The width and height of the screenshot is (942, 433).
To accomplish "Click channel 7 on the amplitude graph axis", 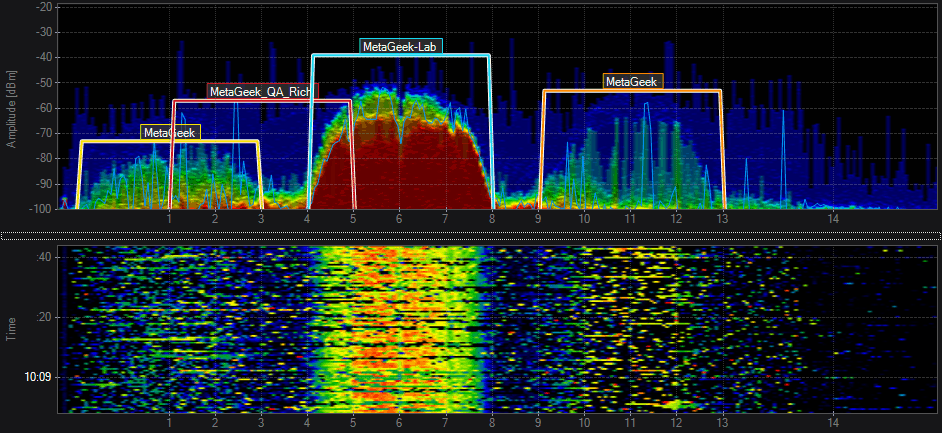I will click(445, 219).
